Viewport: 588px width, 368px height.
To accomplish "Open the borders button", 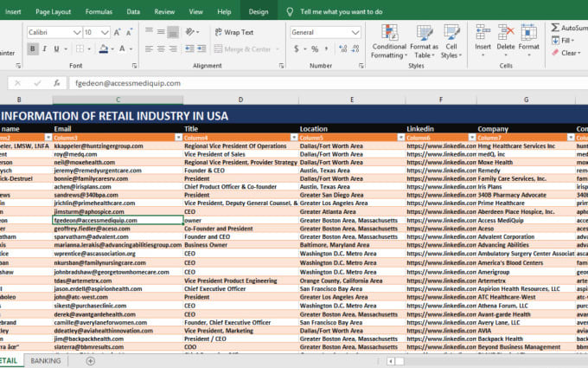I will click(x=80, y=48).
